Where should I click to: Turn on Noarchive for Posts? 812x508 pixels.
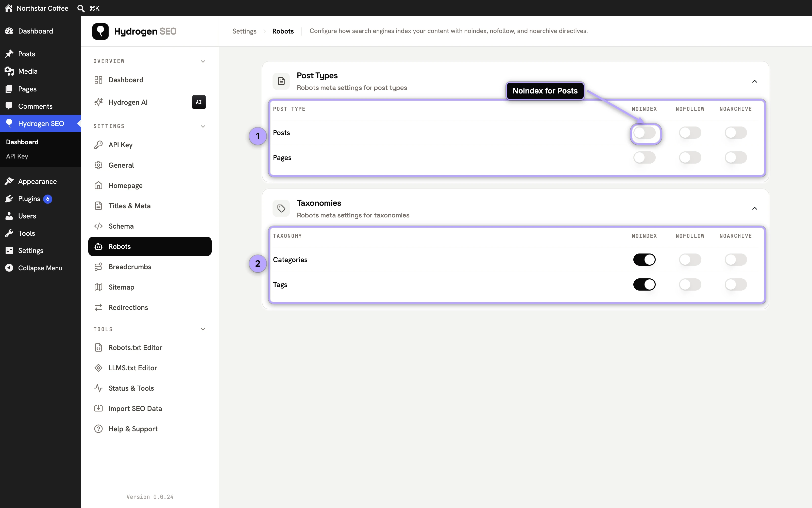(x=736, y=133)
